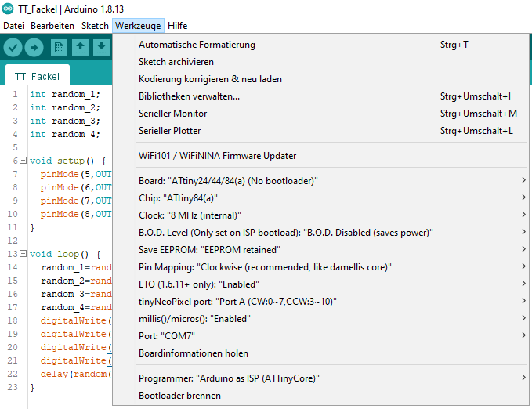Click Boardinformationen holen
This screenshot has width=532, height=409.
pyautogui.click(x=320, y=353)
